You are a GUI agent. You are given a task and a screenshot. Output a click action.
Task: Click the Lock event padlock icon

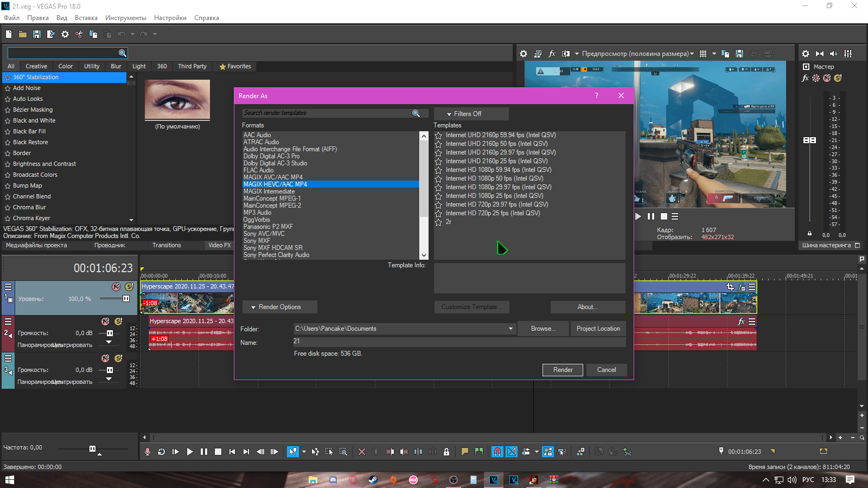(446, 452)
